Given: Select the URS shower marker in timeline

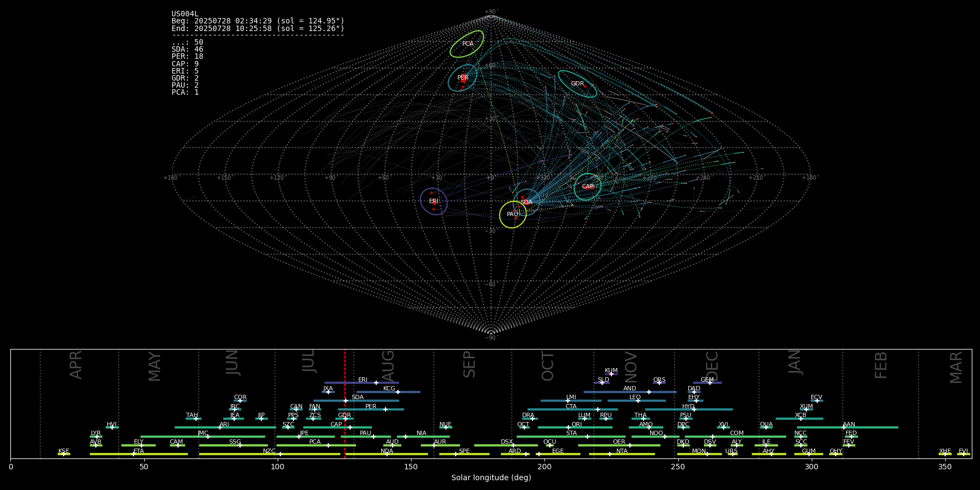Looking at the screenshot, I should [x=732, y=454].
